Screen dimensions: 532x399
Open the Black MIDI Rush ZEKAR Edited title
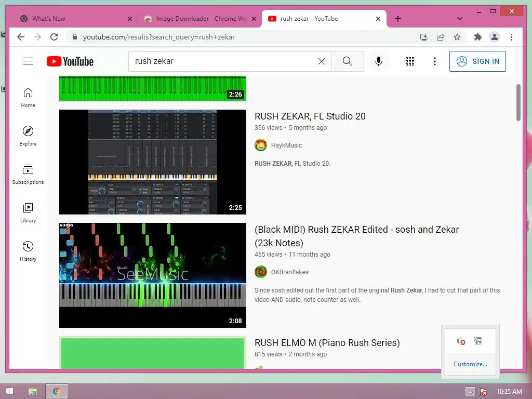click(x=356, y=236)
